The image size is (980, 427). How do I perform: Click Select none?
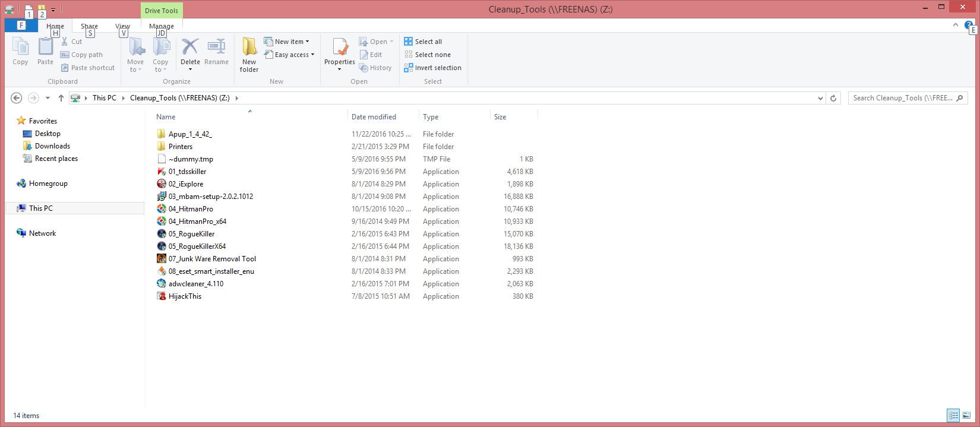[428, 55]
